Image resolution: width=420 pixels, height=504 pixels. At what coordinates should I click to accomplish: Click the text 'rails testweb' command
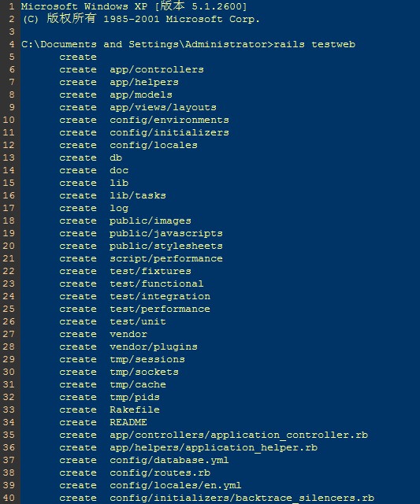click(x=314, y=44)
